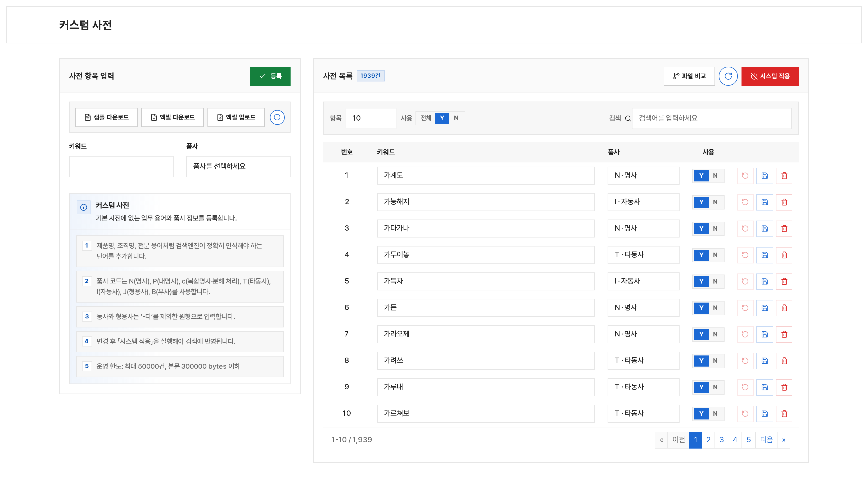Click 샘플 다운로드 button
The height and width of the screenshot is (484, 868).
coord(106,117)
